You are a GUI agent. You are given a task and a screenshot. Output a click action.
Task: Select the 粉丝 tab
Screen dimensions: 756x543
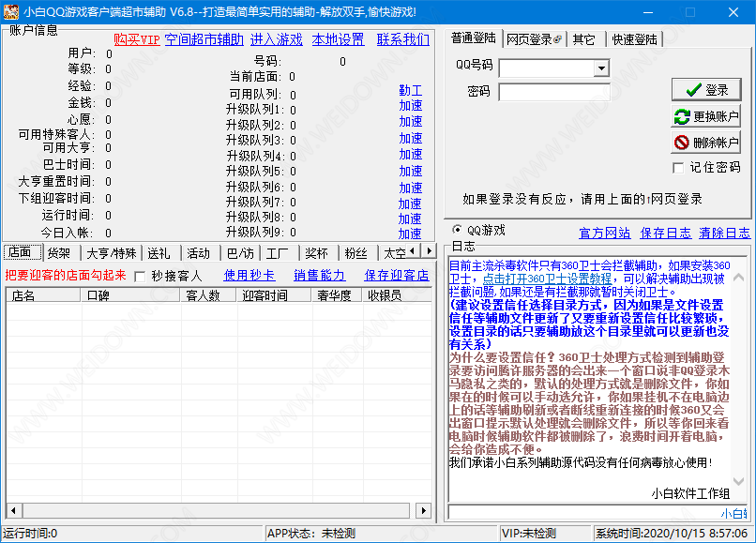[356, 253]
